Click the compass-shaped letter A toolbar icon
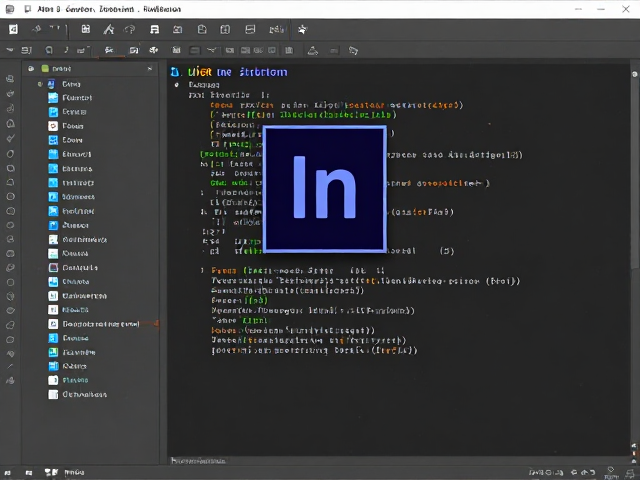Screen dimensions: 640x480 (109, 29)
